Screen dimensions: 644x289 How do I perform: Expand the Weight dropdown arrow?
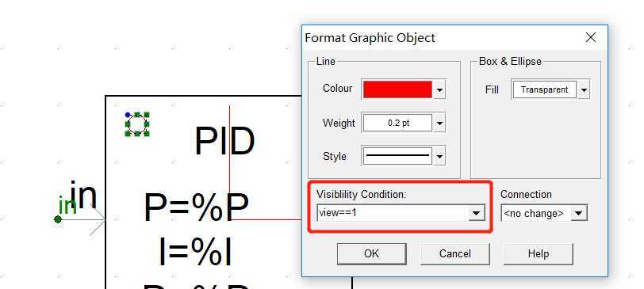[x=439, y=123]
